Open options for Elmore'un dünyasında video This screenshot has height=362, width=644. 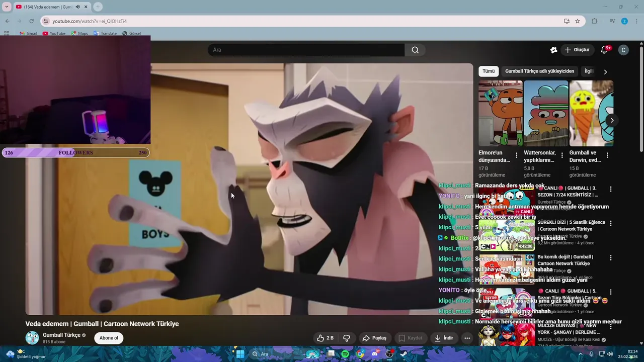516,155
